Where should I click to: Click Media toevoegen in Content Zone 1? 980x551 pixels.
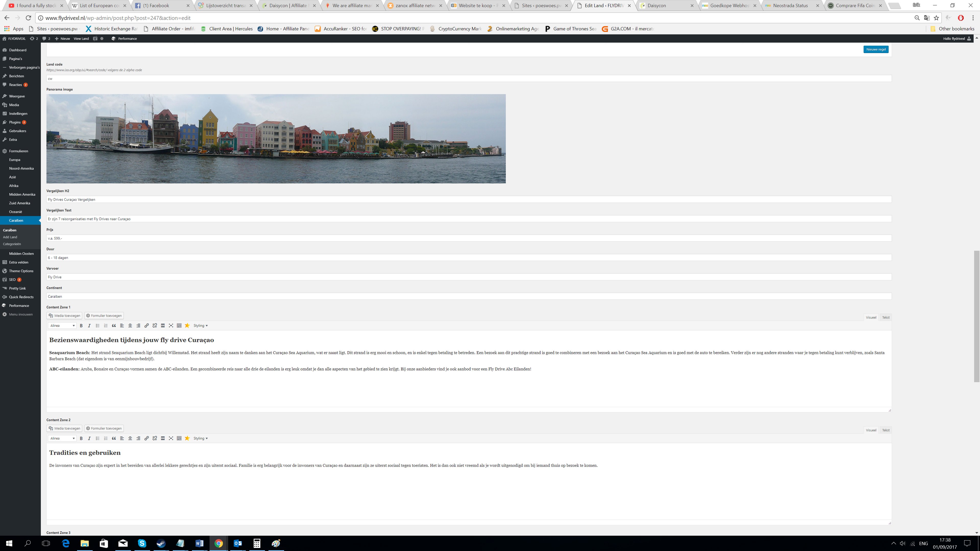tap(64, 316)
